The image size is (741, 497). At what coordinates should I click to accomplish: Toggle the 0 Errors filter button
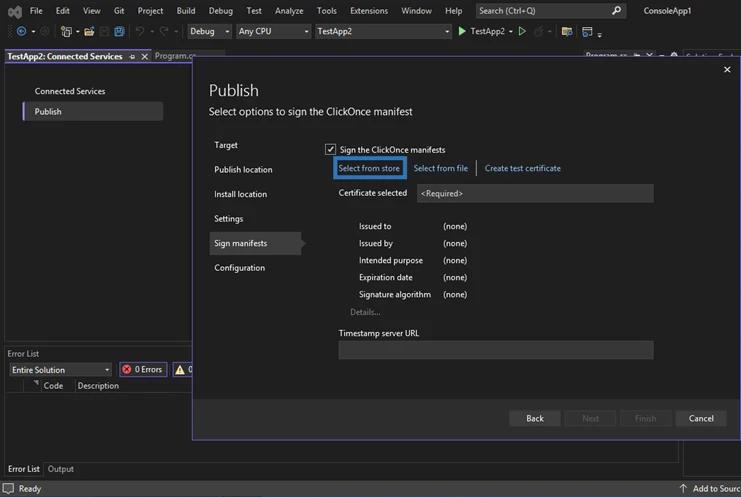click(x=143, y=369)
